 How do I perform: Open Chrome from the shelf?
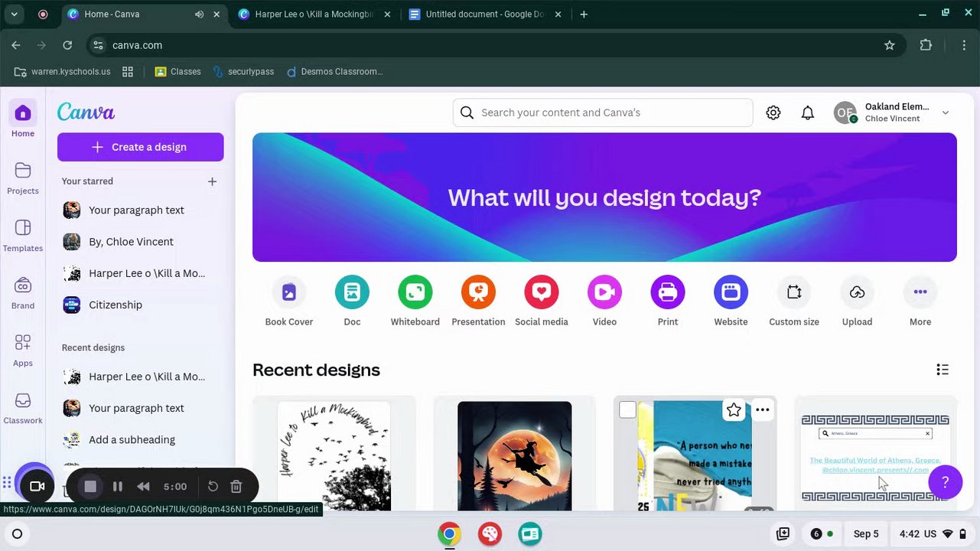(449, 534)
